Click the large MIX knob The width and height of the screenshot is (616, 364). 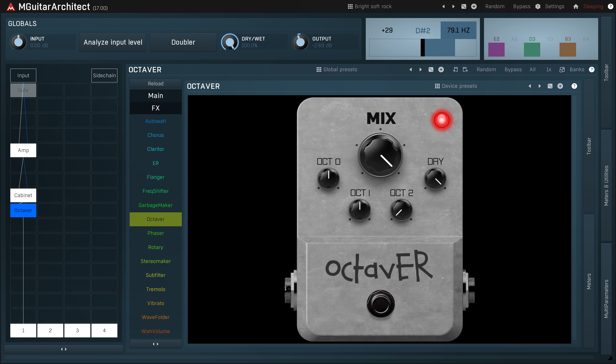click(380, 155)
